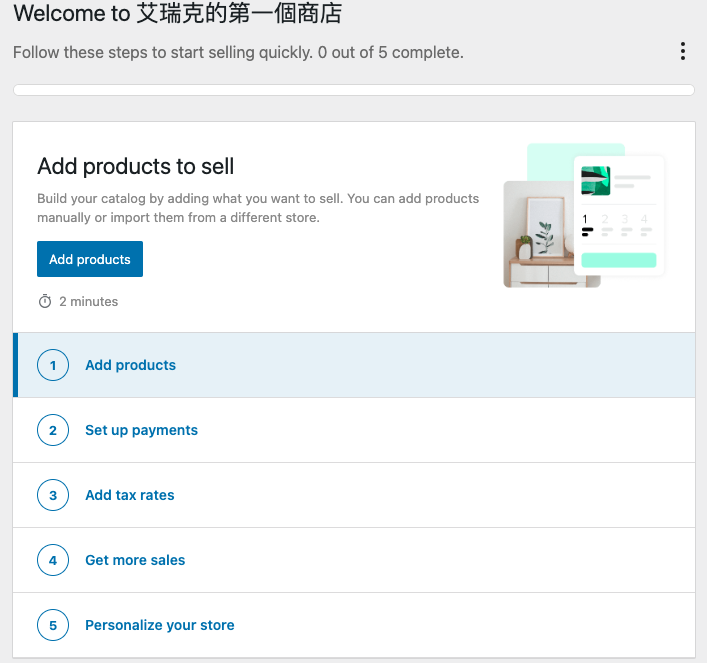
Task: Click the blue Add products button
Action: 90,259
